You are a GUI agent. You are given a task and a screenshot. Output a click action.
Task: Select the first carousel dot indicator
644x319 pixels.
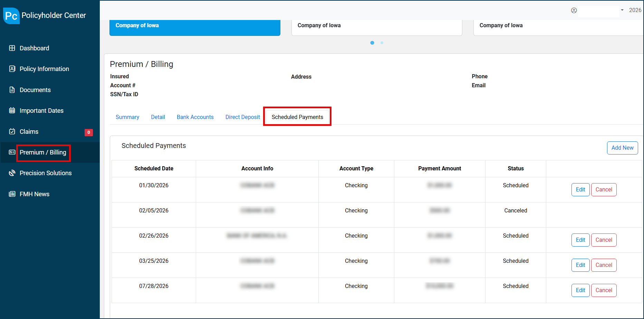coord(372,43)
